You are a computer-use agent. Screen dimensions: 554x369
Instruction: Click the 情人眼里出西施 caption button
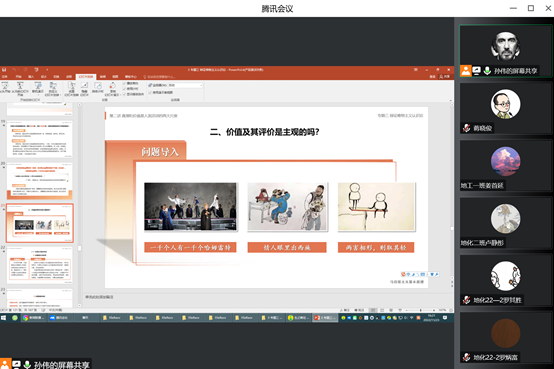(x=287, y=247)
